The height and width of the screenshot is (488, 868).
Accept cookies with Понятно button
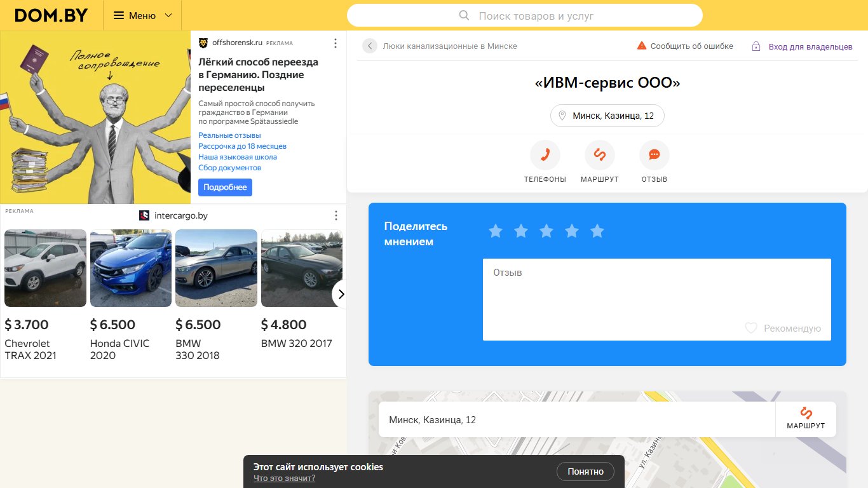pyautogui.click(x=585, y=471)
